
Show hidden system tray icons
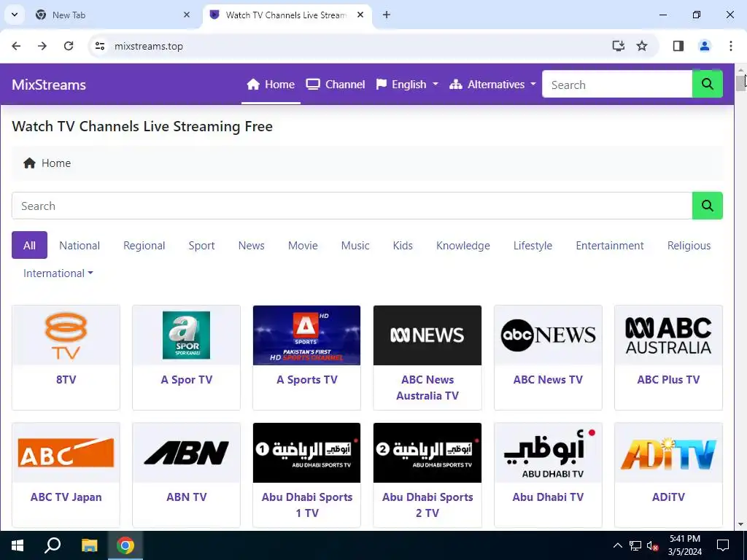click(617, 545)
